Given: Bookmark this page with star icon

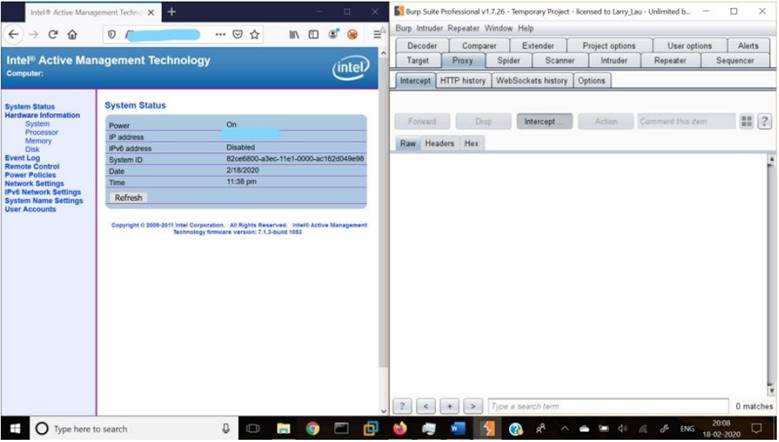Looking at the screenshot, I should (x=255, y=34).
